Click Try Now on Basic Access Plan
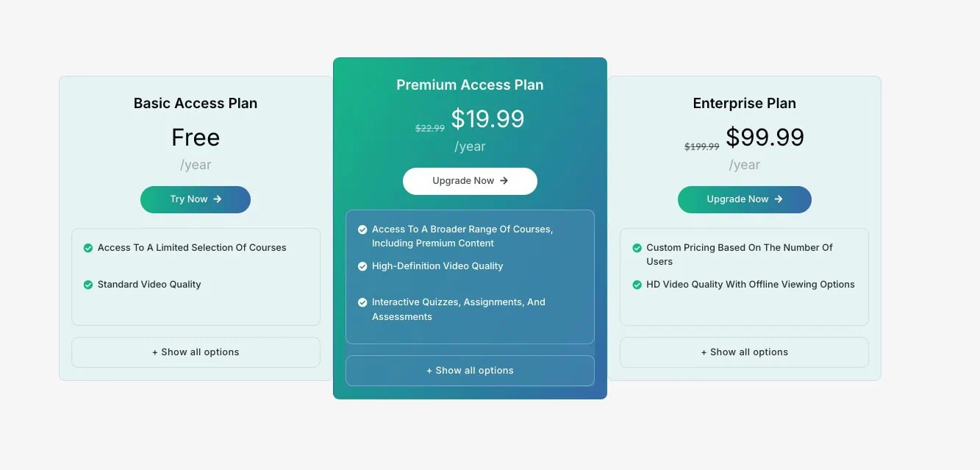Viewport: 980px width, 470px height. [x=196, y=199]
